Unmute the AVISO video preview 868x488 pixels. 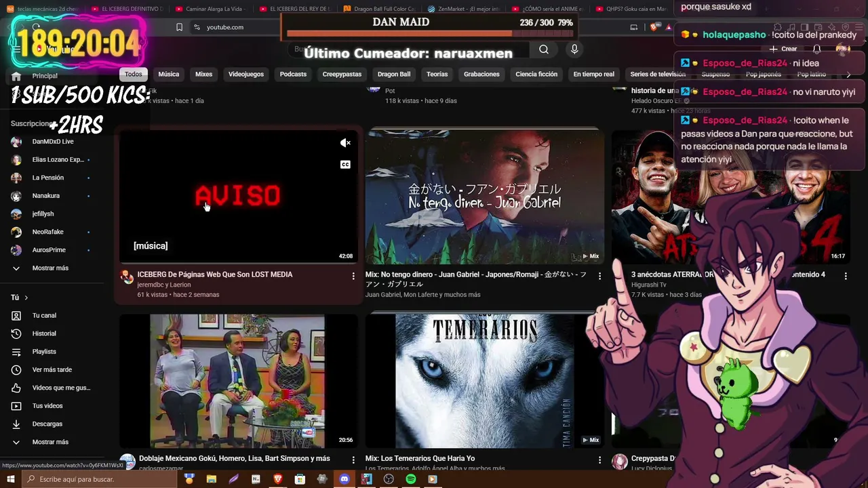[345, 143]
